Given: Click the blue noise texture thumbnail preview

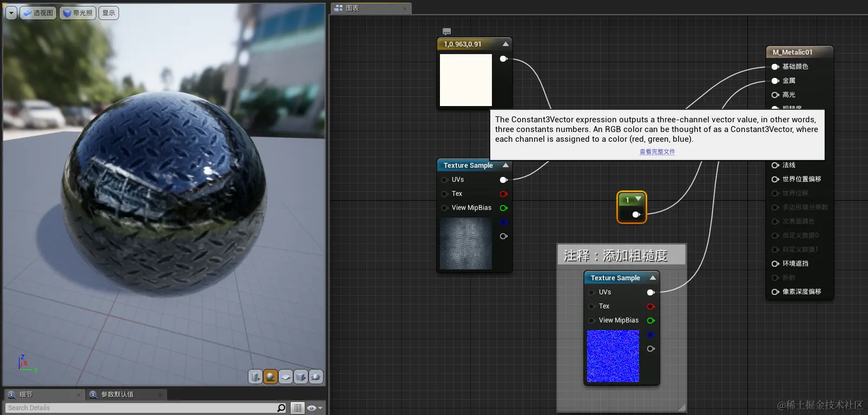Looking at the screenshot, I should [x=613, y=356].
